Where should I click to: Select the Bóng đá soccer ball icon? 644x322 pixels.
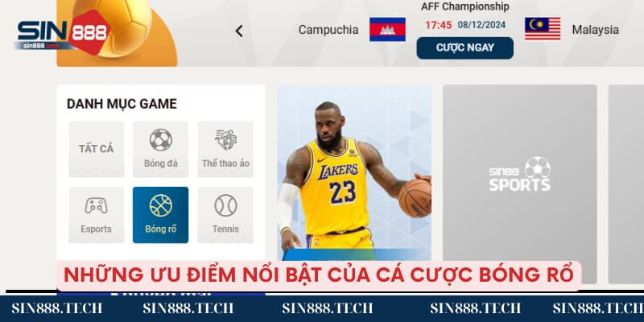[x=160, y=140]
